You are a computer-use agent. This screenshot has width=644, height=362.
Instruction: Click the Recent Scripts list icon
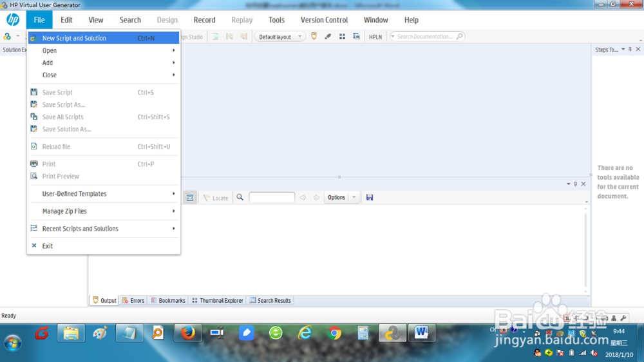click(x=34, y=228)
